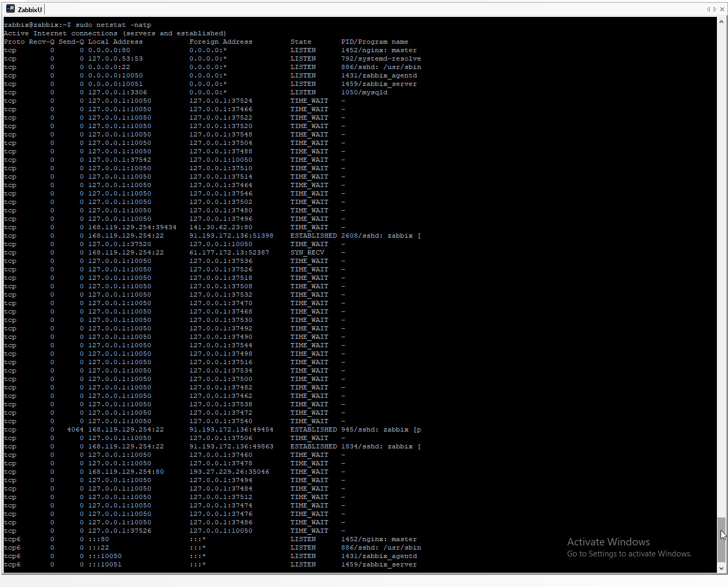The image size is (728, 587).
Task: Open Settings via the activate Windows link
Action: [x=629, y=553]
